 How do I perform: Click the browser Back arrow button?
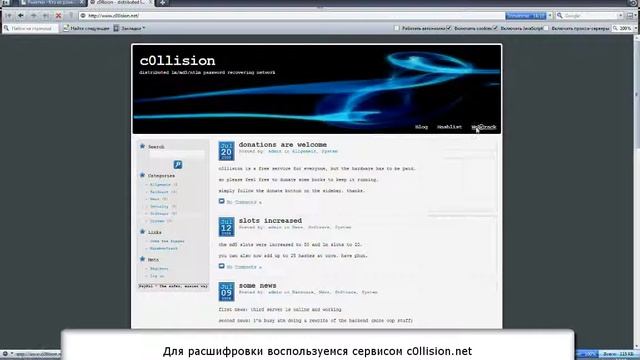[x=20, y=16]
